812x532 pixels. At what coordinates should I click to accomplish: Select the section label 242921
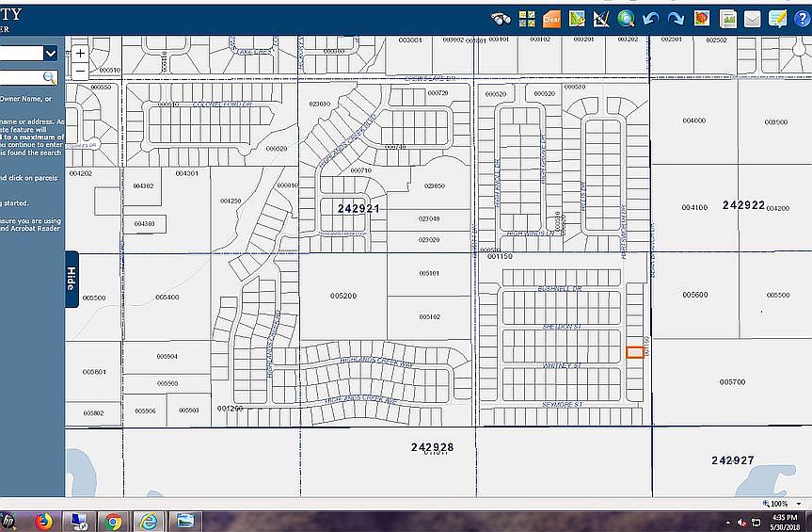click(358, 209)
